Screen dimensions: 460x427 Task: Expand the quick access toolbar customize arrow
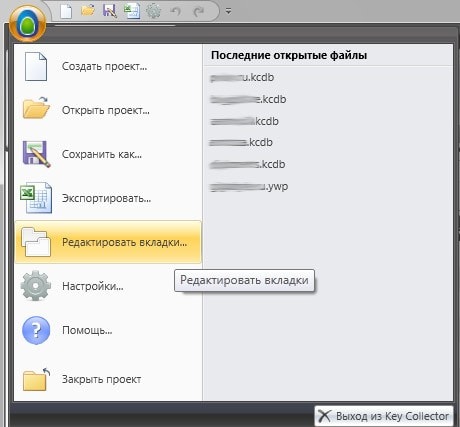tap(228, 11)
